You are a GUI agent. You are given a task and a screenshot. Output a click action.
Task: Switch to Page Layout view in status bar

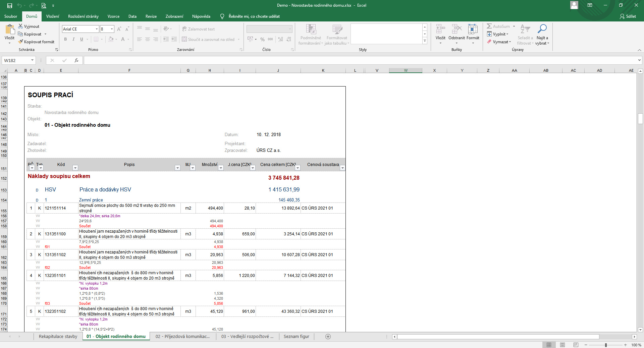coord(562,345)
